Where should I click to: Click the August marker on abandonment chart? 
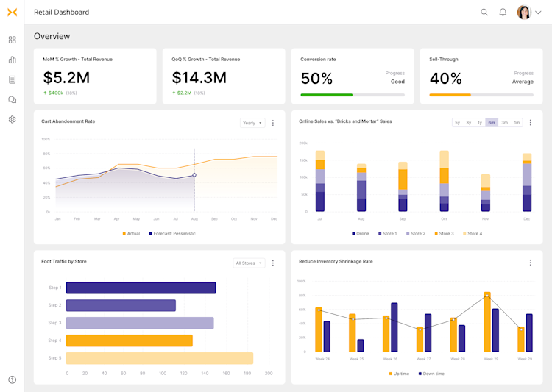pos(194,175)
